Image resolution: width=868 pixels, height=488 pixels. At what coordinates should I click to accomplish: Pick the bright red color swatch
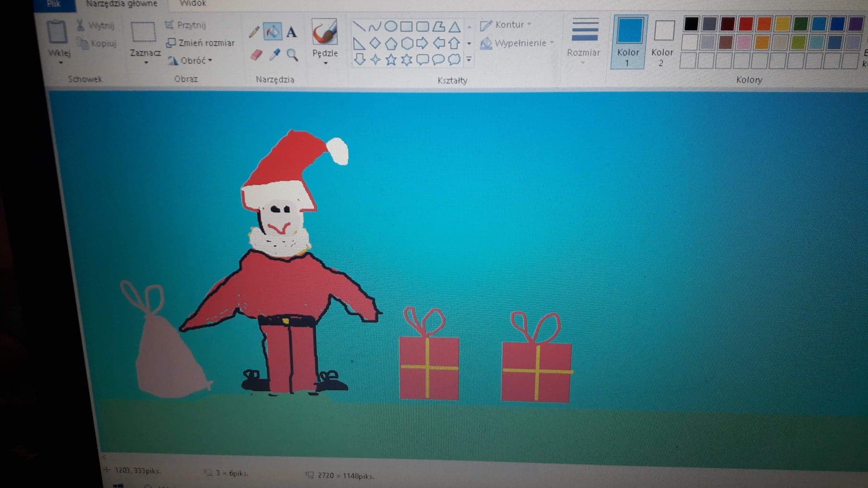coord(746,23)
